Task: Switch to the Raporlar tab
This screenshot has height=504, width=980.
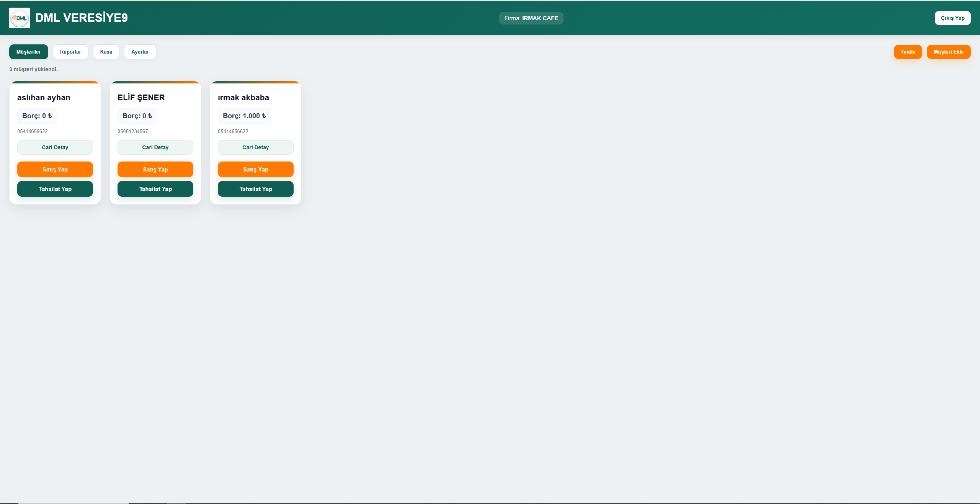Action: coord(70,52)
